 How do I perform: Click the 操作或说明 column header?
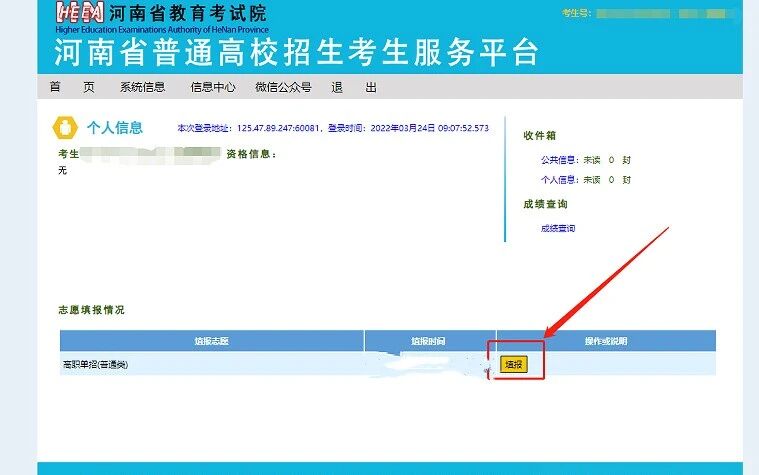click(605, 341)
